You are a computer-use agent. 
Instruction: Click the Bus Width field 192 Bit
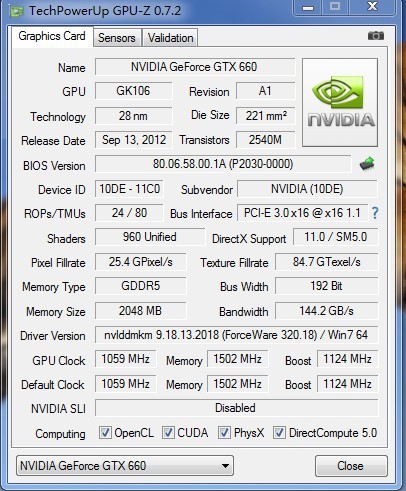point(327,286)
